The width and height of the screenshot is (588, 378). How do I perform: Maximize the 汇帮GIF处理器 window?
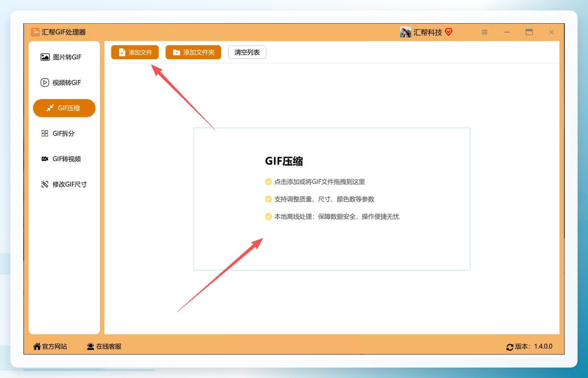tap(529, 32)
